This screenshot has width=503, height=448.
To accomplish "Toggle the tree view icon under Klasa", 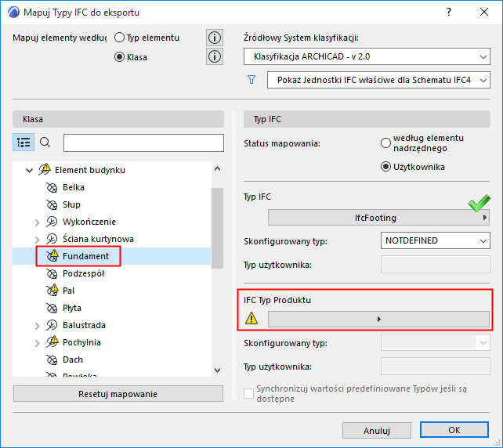I will [x=24, y=143].
